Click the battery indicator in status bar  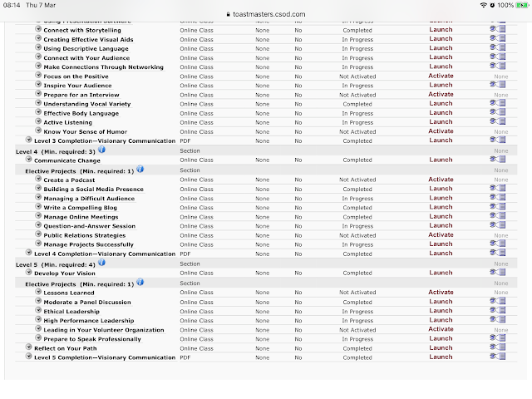(522, 5)
